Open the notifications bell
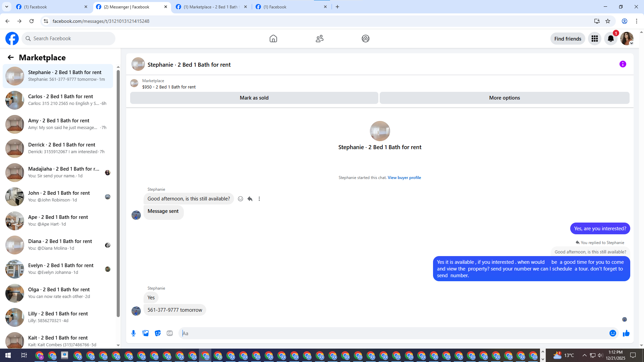The image size is (644, 362). pos(611,39)
